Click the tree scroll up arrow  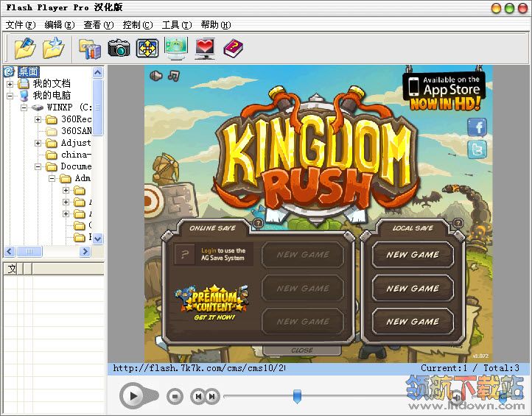[x=98, y=72]
